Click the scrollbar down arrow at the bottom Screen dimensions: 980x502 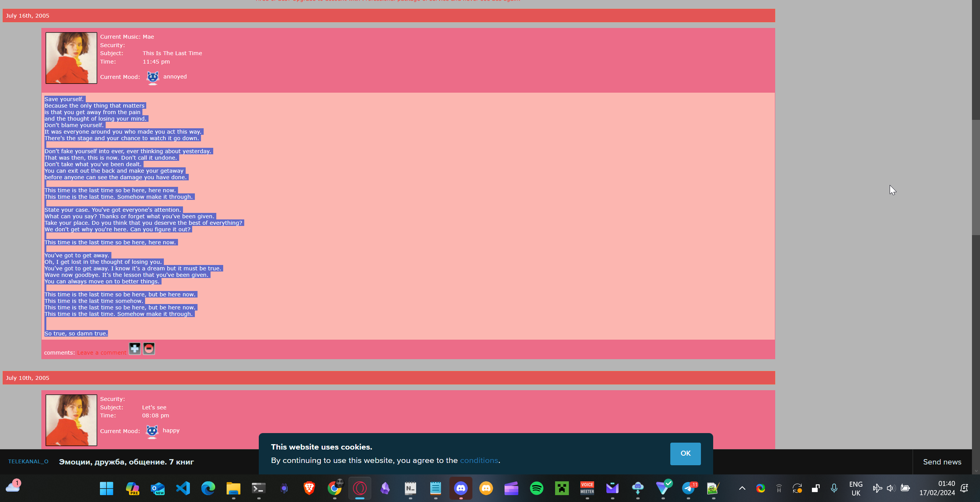tap(976, 471)
